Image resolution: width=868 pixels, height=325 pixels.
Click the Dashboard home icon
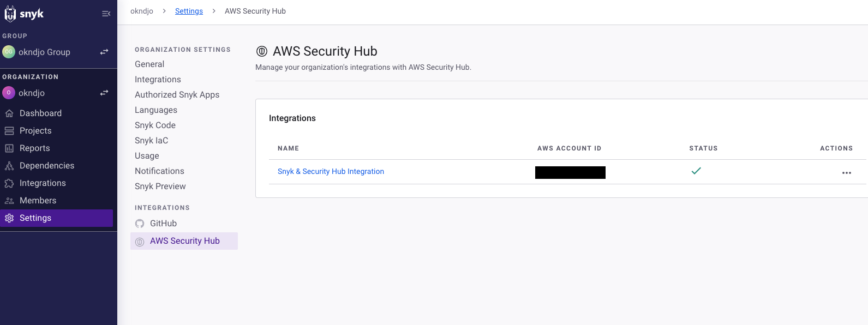point(9,113)
